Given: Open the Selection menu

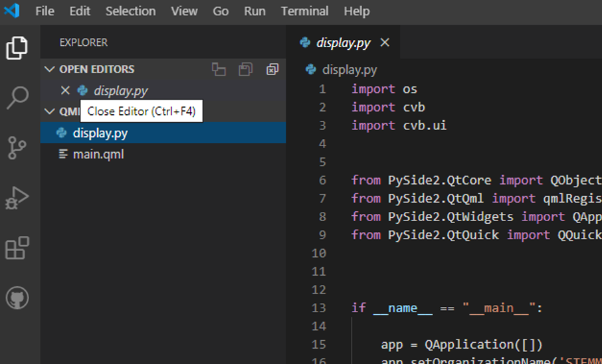Looking at the screenshot, I should 130,11.
